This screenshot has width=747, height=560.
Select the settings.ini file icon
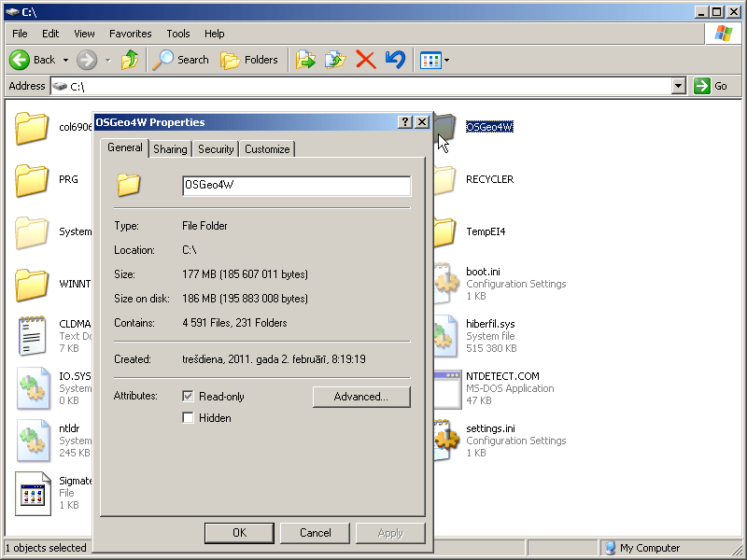[x=446, y=440]
